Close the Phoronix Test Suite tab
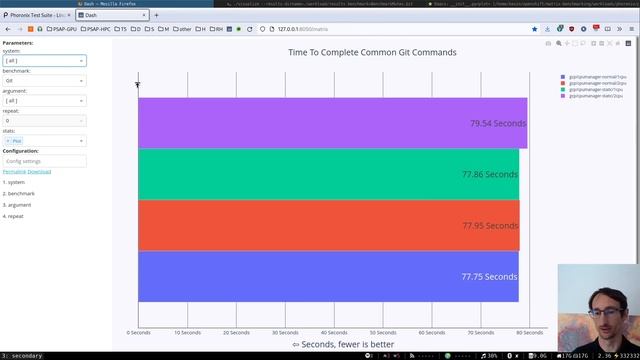 (x=69, y=15)
